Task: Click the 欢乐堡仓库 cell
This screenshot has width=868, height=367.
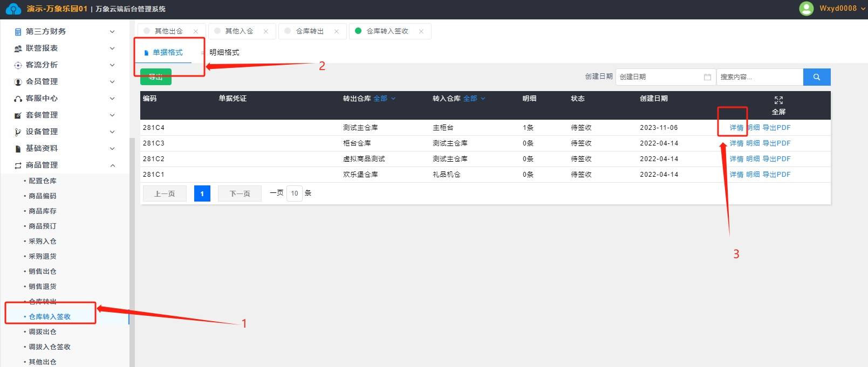Action: point(360,175)
